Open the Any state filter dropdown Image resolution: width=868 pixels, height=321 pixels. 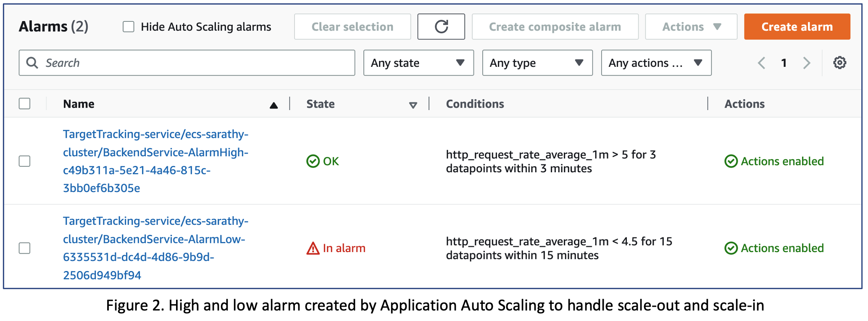coord(418,63)
